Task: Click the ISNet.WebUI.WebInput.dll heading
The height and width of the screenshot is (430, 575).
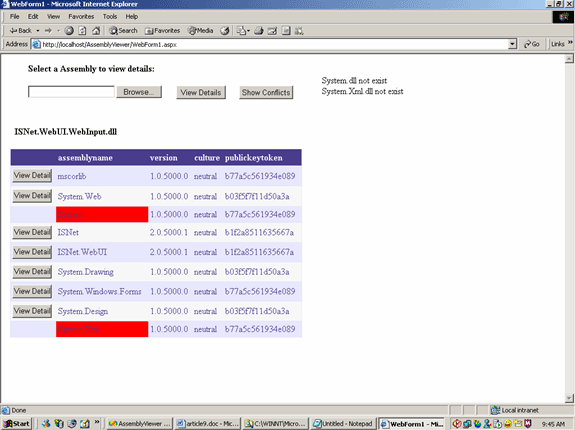Action: [x=65, y=132]
